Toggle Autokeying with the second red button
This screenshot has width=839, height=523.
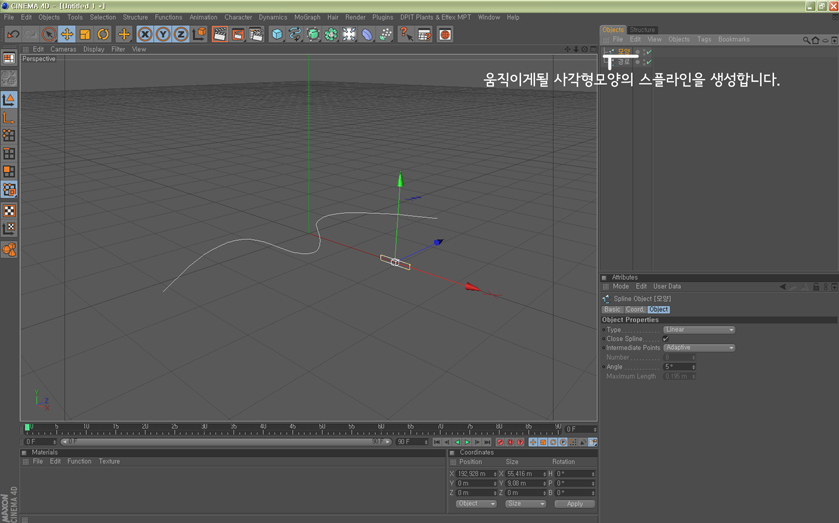[510, 442]
